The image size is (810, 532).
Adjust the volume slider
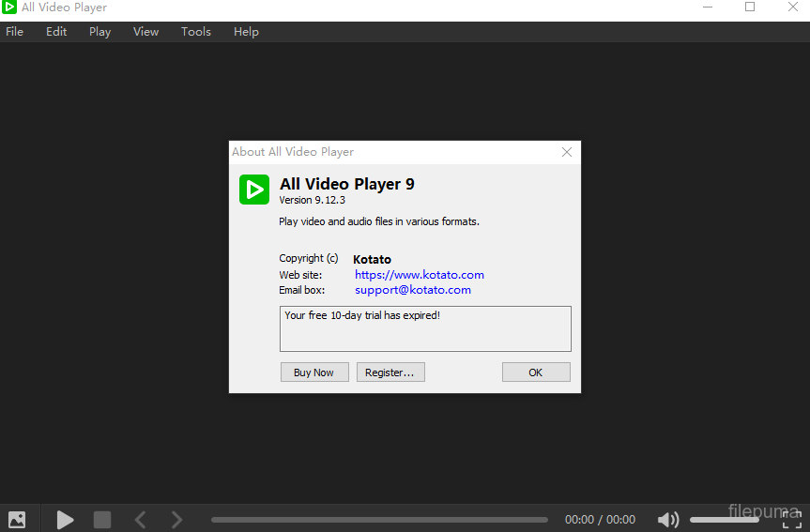724,519
